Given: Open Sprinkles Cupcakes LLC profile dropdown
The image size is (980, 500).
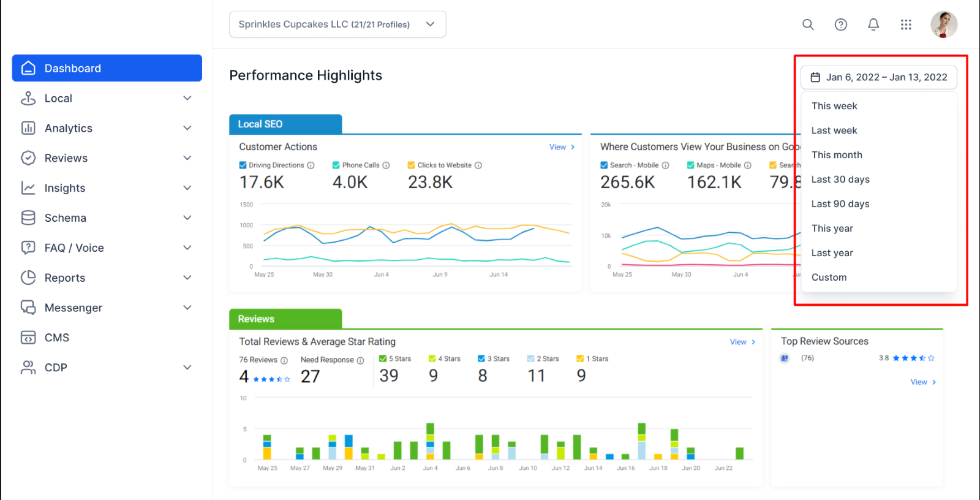Looking at the screenshot, I should [x=337, y=25].
